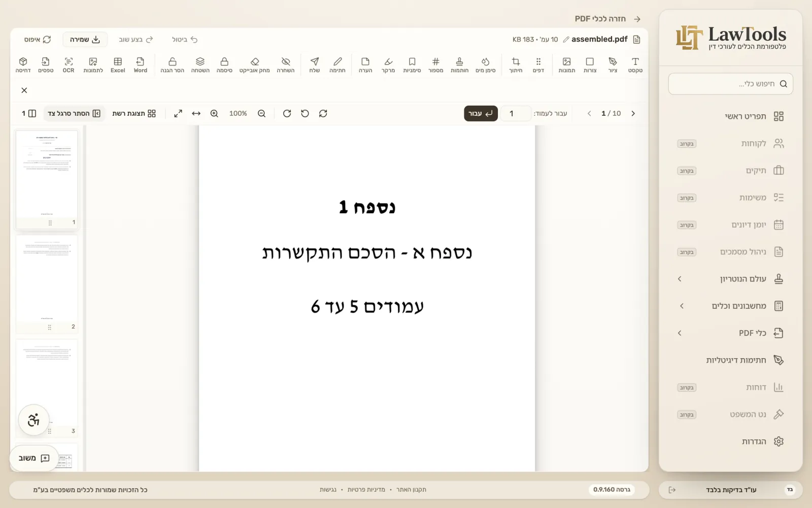
Task: Close the tool options bar
Action: (x=24, y=90)
